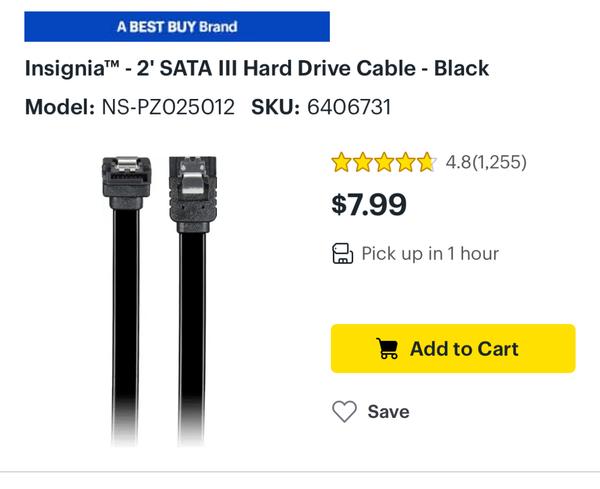Click the A Best Buy Brand banner
600x489 pixels.
click(x=177, y=26)
